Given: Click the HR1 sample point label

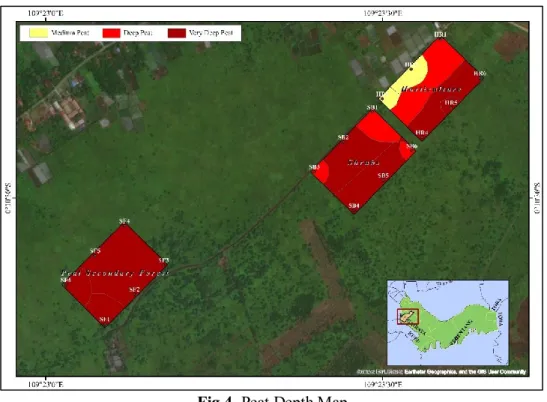Looking at the screenshot, I should pos(440,35).
